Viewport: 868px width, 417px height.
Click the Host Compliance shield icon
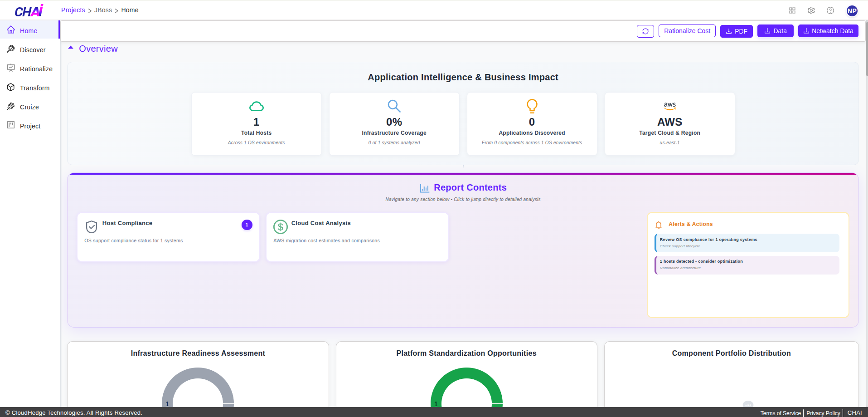pos(92,226)
